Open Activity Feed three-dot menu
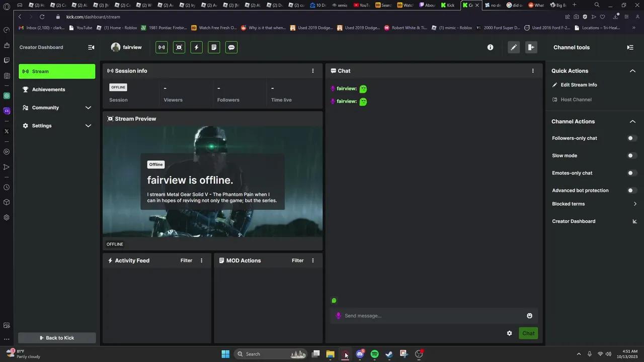Screen dimensions: 644x362 click(202, 260)
